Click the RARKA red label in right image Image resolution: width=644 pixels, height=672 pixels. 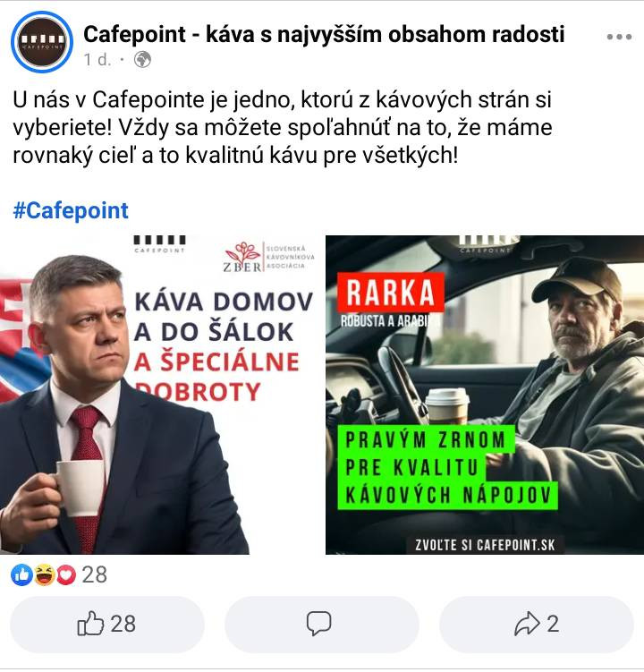click(390, 293)
